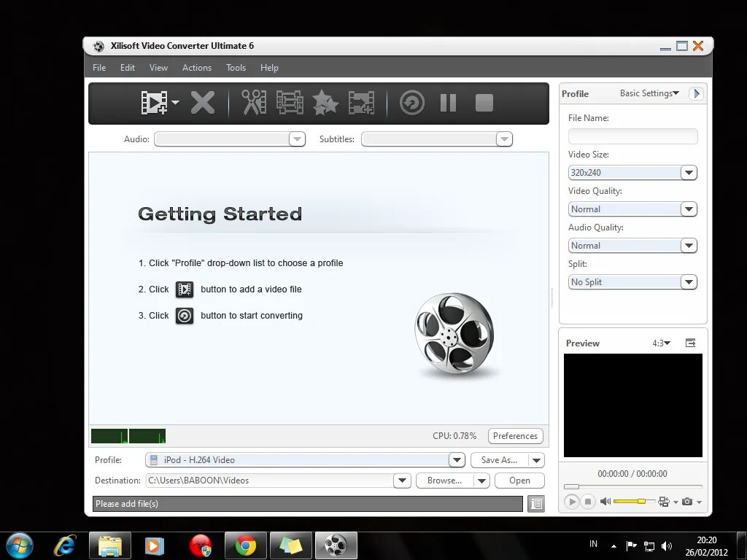Click the add video icon in Getting Started

point(185,289)
